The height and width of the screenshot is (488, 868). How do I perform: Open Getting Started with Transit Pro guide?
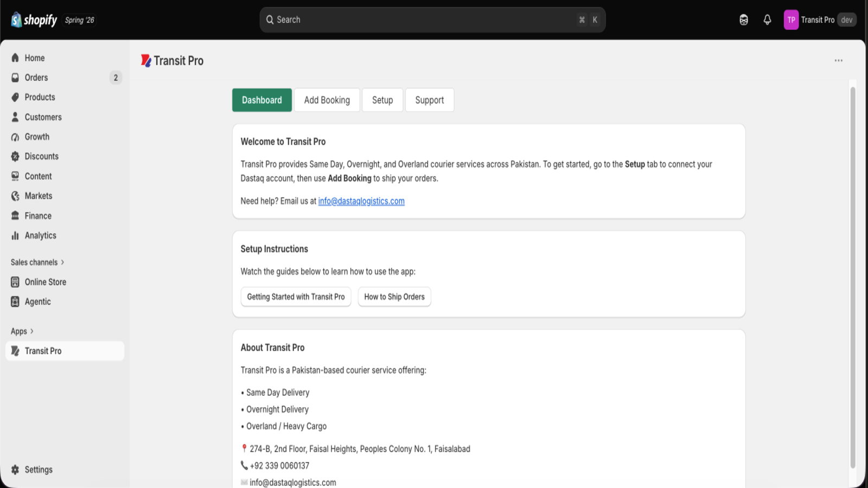point(296,297)
